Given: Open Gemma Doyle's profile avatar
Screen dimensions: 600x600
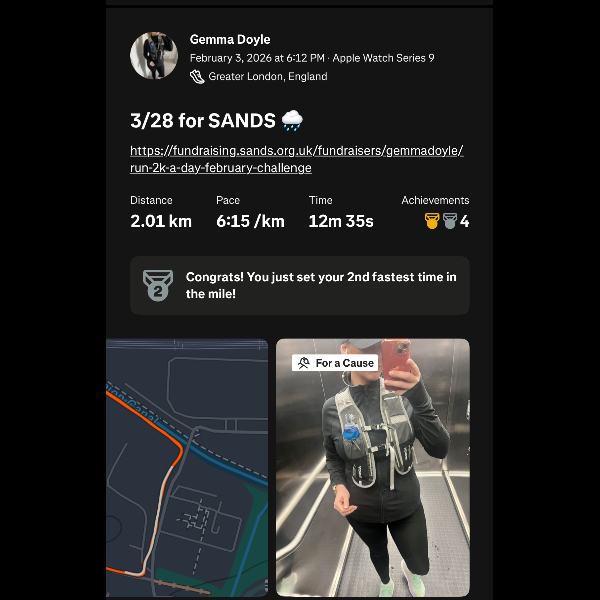Looking at the screenshot, I should tap(154, 56).
